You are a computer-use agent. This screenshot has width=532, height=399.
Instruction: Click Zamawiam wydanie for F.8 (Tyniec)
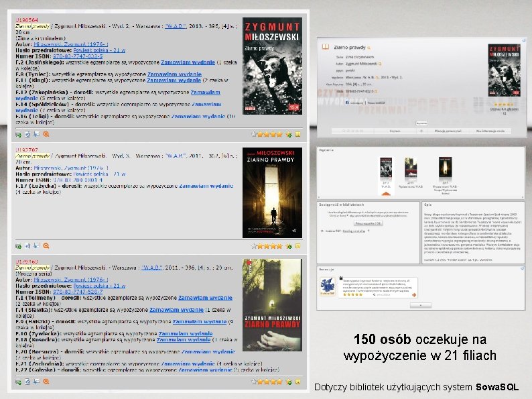(x=174, y=74)
